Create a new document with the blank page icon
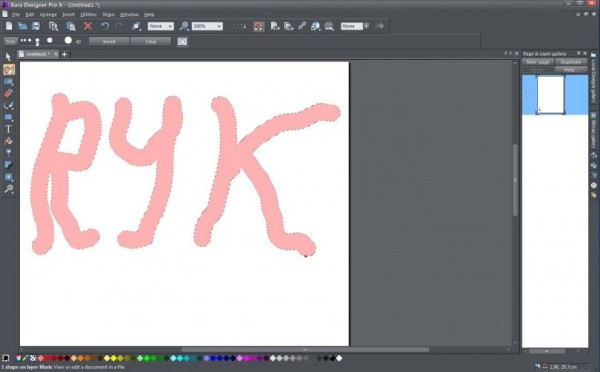The width and height of the screenshot is (600, 372). [9, 26]
